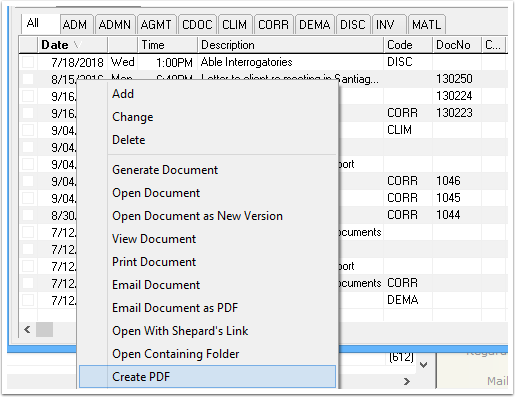Switch to the AGMT tab
Screen dimensions: 515x397
coord(156,25)
